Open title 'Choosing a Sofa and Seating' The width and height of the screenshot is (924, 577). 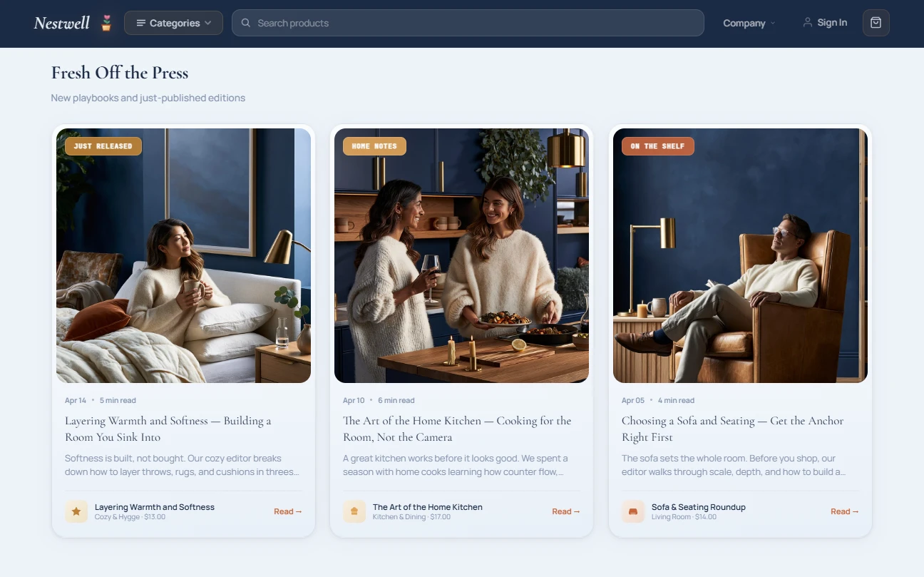(733, 429)
